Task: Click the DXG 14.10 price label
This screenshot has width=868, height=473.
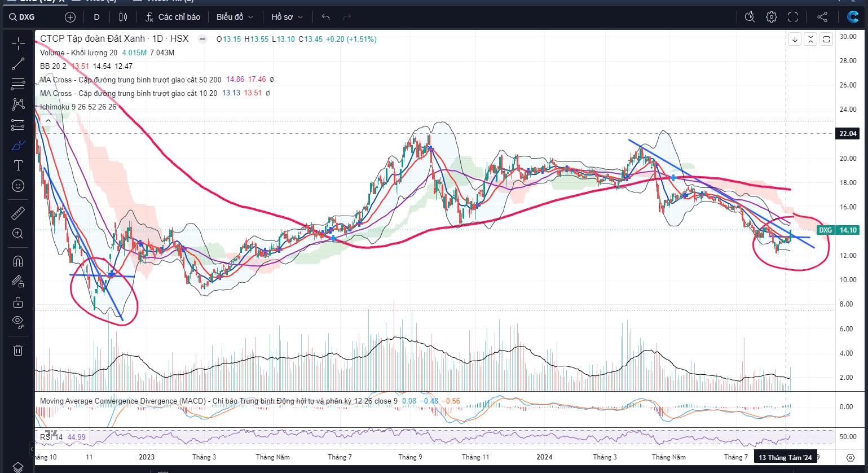Action: pyautogui.click(x=838, y=230)
